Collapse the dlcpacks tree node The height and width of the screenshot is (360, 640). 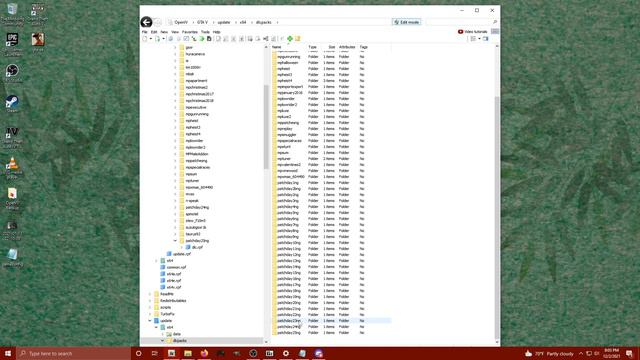point(162,340)
